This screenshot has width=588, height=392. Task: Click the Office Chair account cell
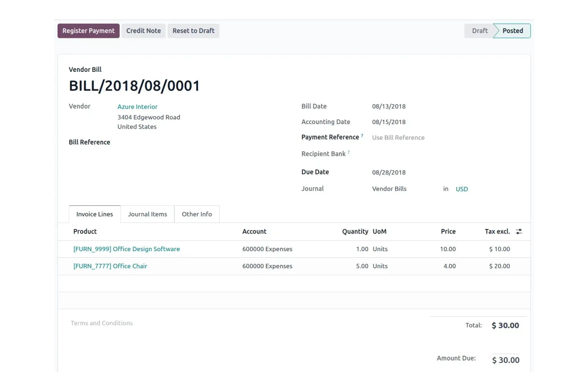click(x=267, y=266)
